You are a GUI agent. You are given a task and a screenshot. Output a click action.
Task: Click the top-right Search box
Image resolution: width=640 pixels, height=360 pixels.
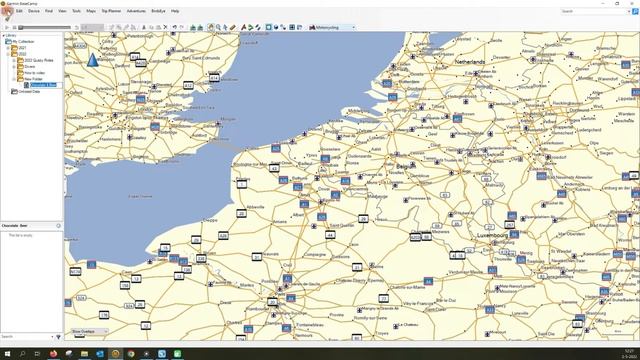[594, 11]
